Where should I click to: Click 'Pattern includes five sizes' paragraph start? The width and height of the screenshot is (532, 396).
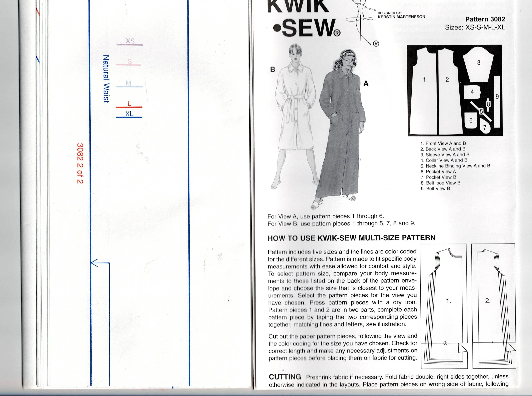[x=342, y=288]
